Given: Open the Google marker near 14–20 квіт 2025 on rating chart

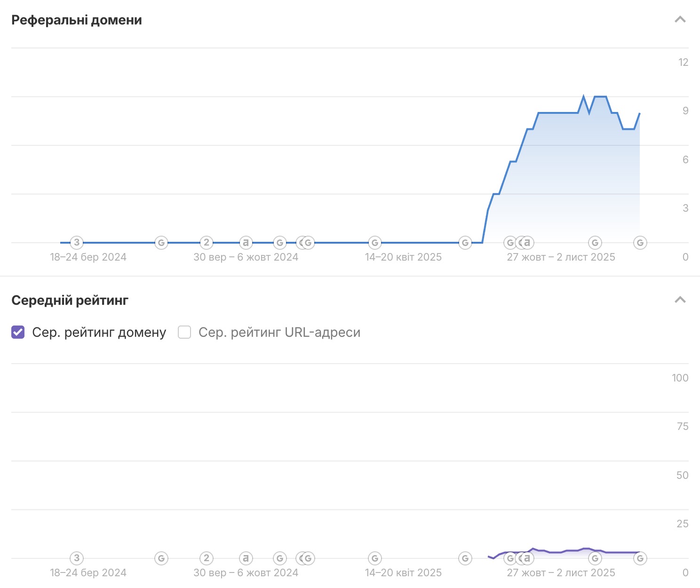Looking at the screenshot, I should click(x=375, y=558).
